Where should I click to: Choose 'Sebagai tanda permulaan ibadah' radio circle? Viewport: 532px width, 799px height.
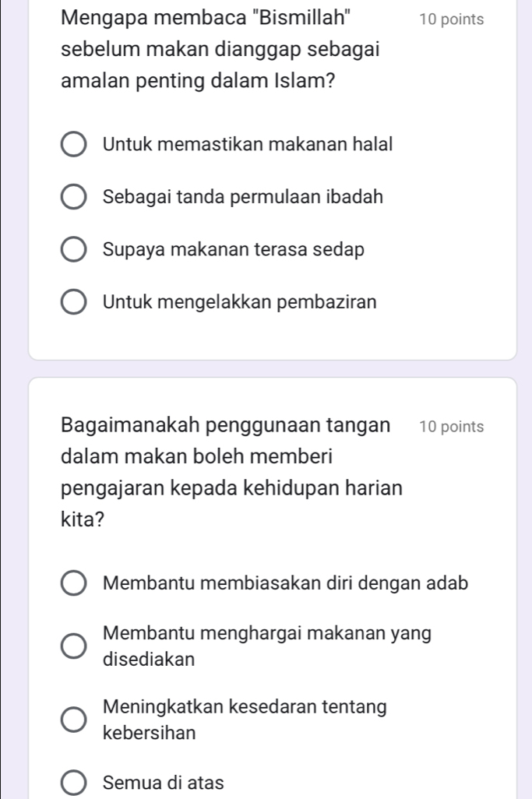(74, 199)
